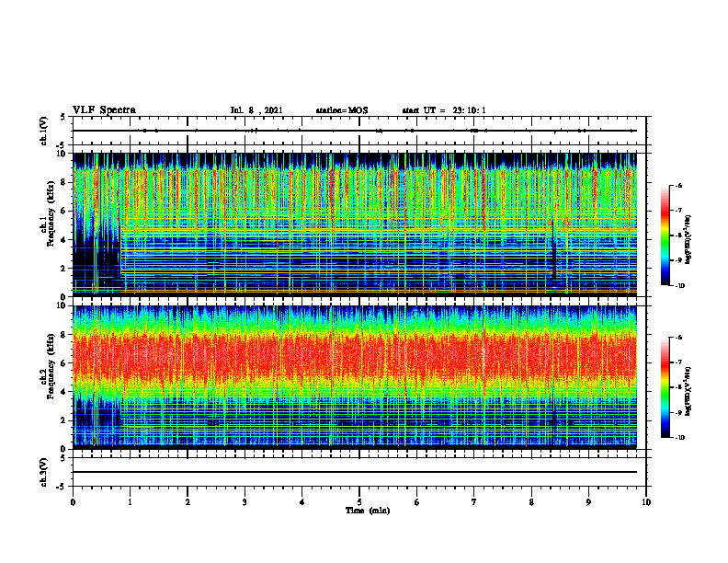Screen dimensions: 728x563
Task: Click the "-6" label on ch.1 color bar
Action: [678, 186]
